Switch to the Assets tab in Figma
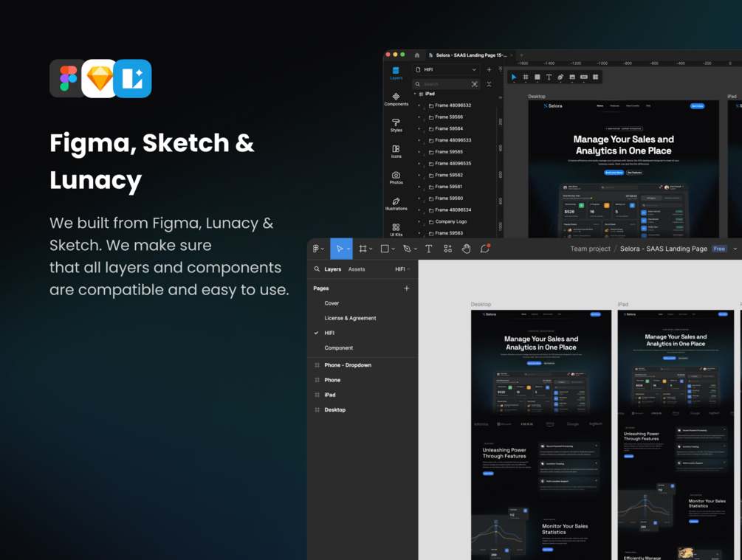Viewport: 742px width, 560px height. tap(357, 269)
